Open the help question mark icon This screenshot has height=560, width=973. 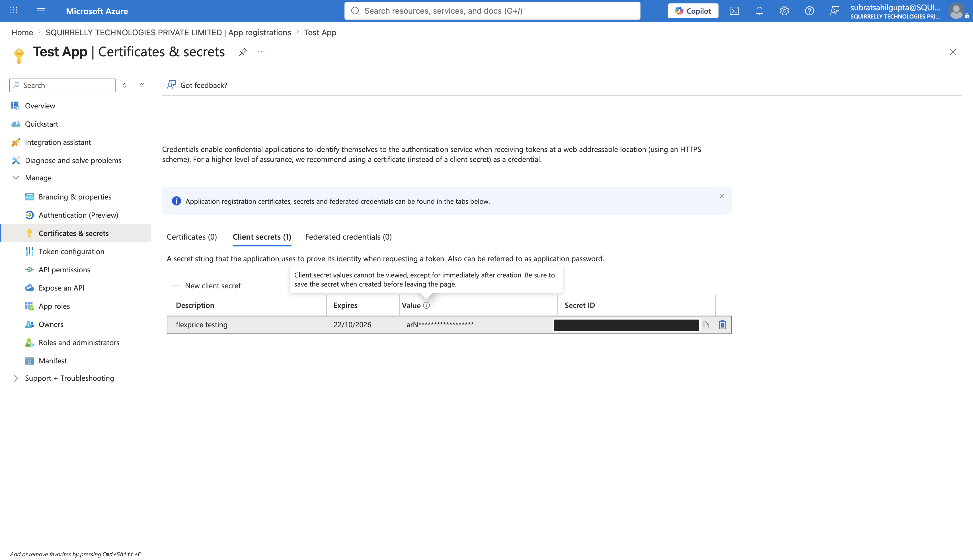point(809,11)
